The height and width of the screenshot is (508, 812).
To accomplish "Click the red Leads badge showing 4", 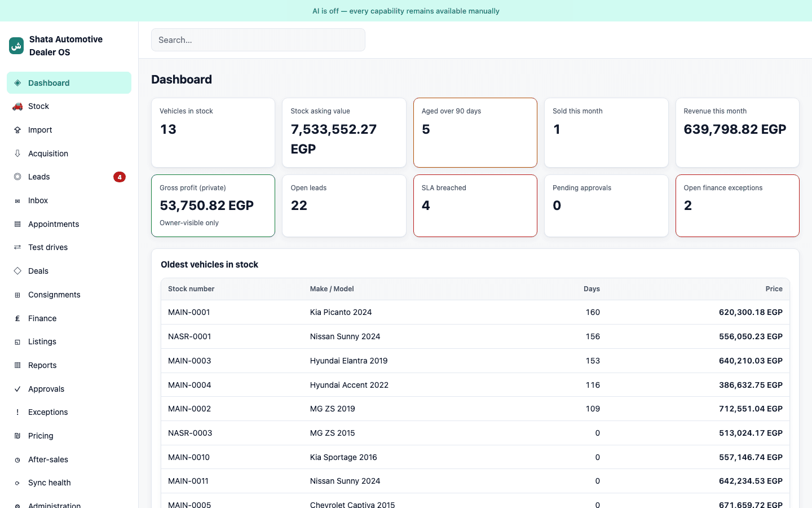I will point(120,177).
